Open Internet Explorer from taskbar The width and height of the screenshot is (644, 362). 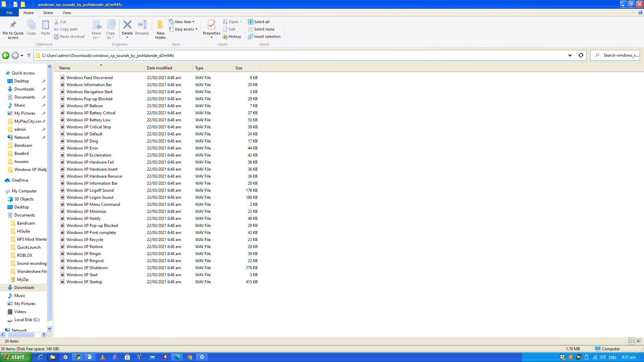click(x=41, y=357)
